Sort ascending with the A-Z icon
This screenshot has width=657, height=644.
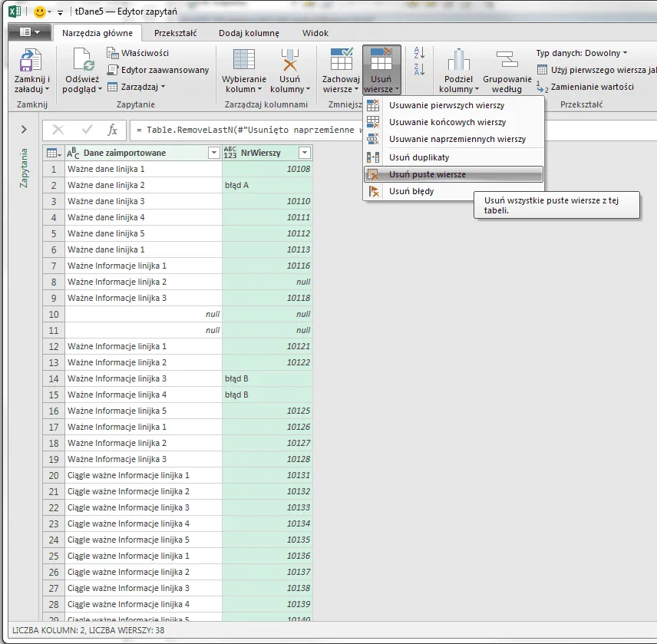[x=419, y=53]
